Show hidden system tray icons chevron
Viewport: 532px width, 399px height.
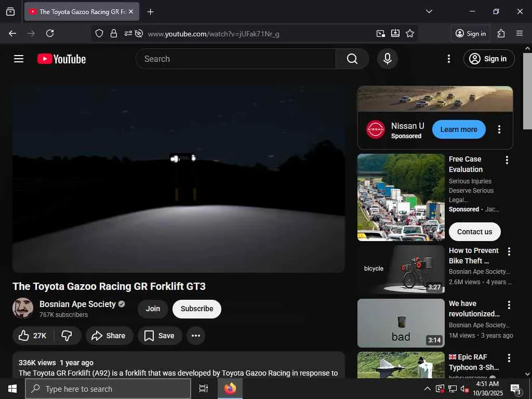click(428, 389)
